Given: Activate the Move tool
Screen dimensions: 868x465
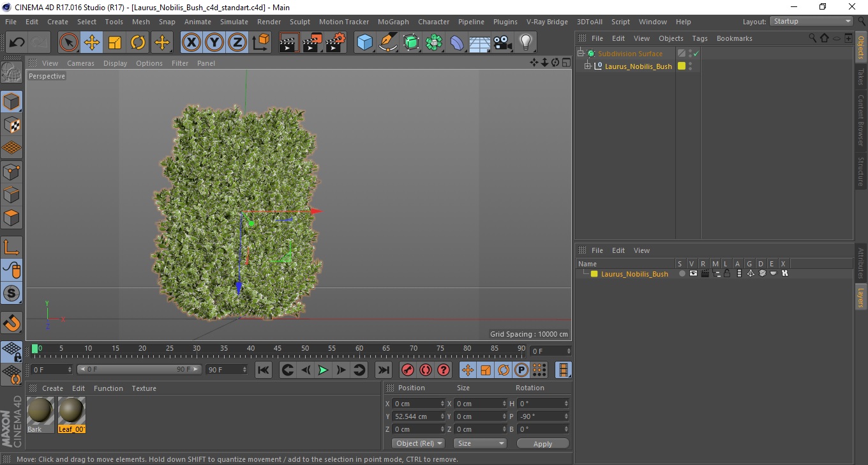Looking at the screenshot, I should pos(92,43).
